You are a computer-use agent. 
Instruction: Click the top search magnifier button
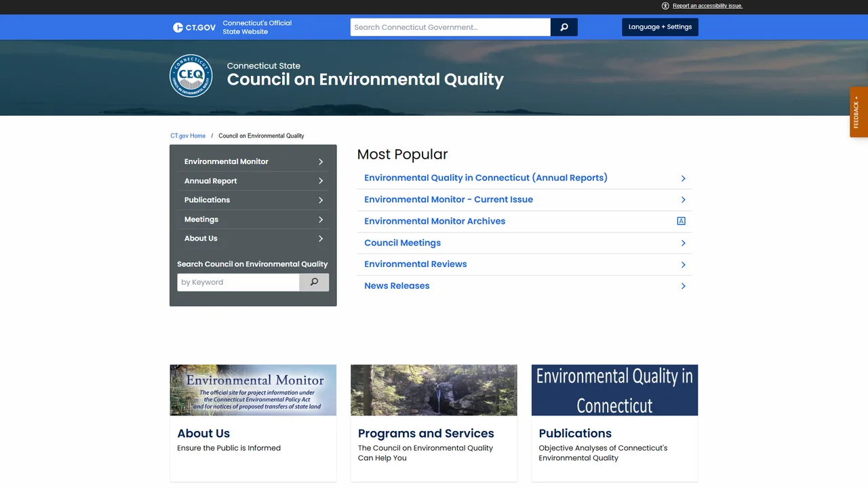(x=564, y=27)
